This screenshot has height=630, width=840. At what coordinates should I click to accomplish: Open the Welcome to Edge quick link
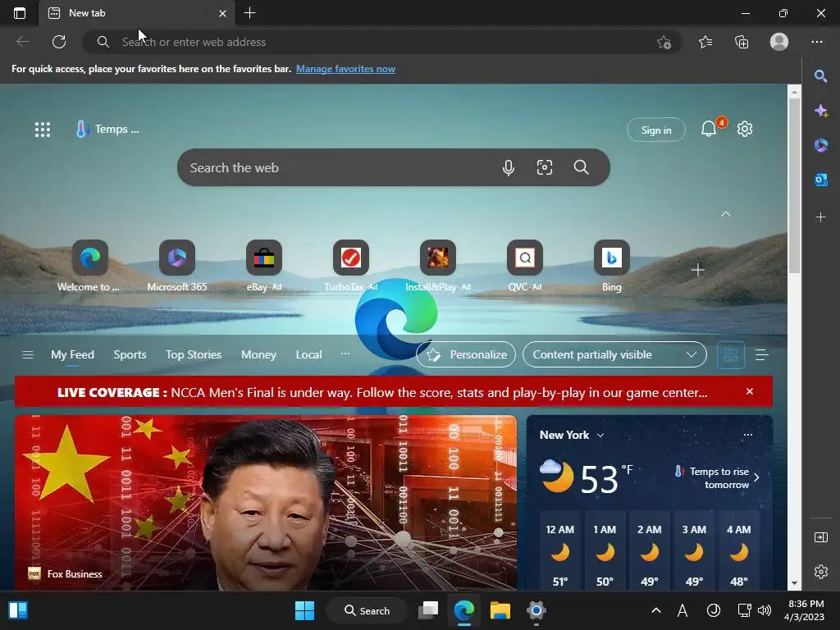point(89,267)
